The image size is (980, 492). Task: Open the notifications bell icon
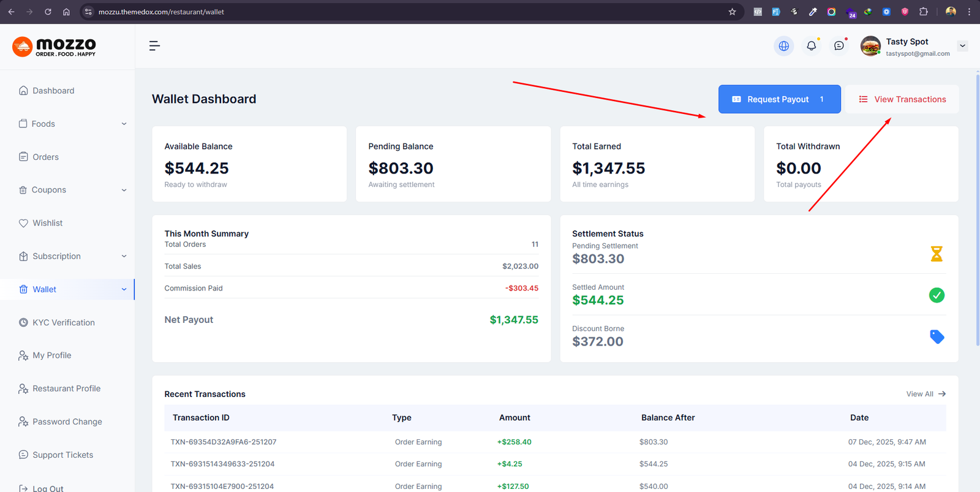coord(811,46)
